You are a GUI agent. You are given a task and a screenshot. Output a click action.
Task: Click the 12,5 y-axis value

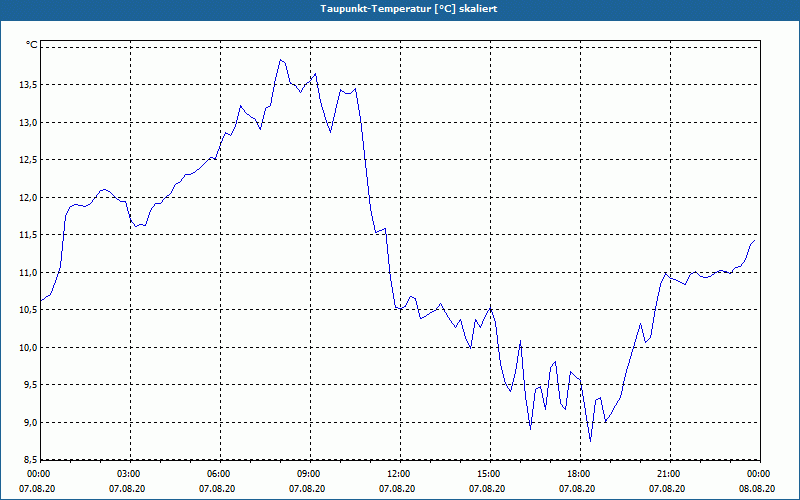point(28,160)
